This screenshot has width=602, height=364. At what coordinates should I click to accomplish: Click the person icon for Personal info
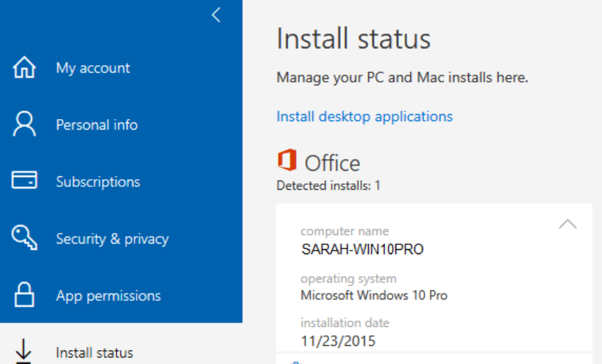coord(24,124)
